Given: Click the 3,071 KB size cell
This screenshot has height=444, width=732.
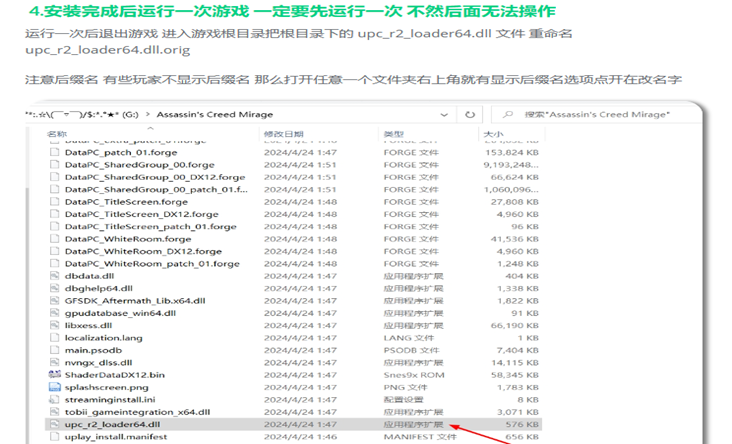Looking at the screenshot, I should tap(518, 412).
